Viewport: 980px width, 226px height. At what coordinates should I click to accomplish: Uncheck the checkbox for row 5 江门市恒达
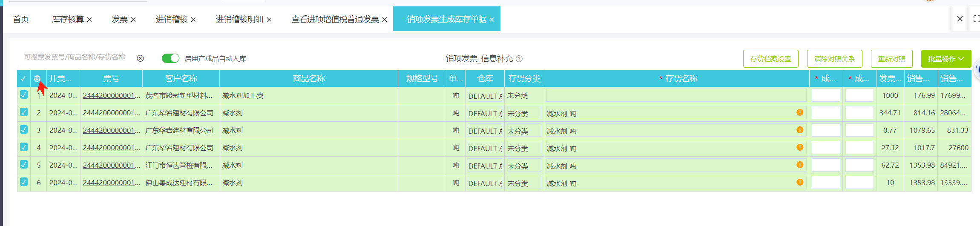(x=24, y=165)
